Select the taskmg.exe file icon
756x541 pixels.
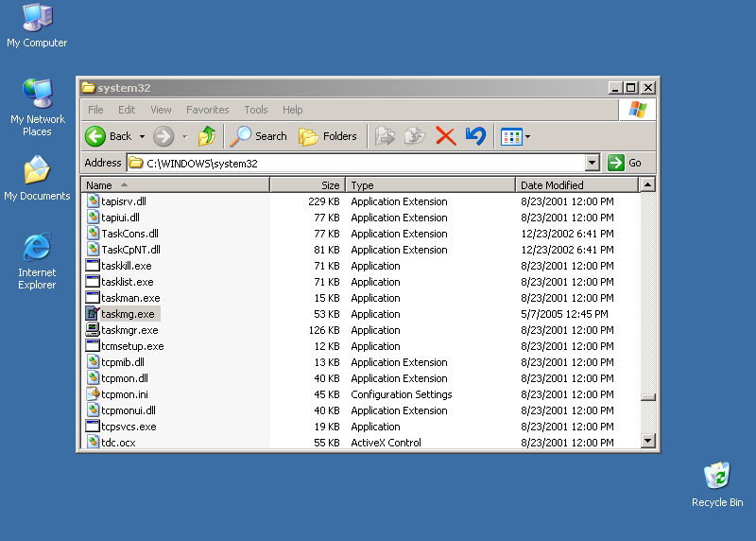(x=93, y=314)
